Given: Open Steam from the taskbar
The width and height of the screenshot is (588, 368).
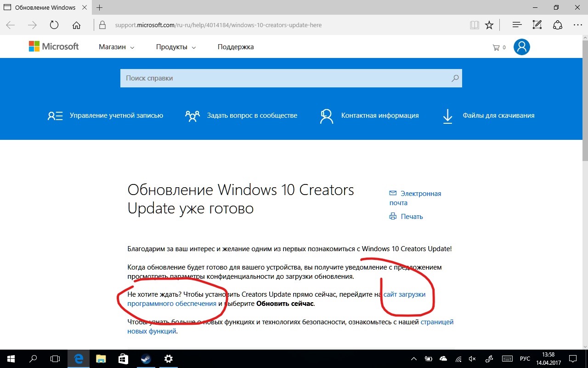Looking at the screenshot, I should click(x=145, y=359).
